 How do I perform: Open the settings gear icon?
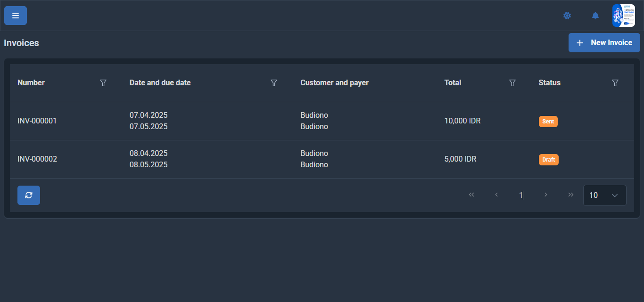(x=567, y=16)
